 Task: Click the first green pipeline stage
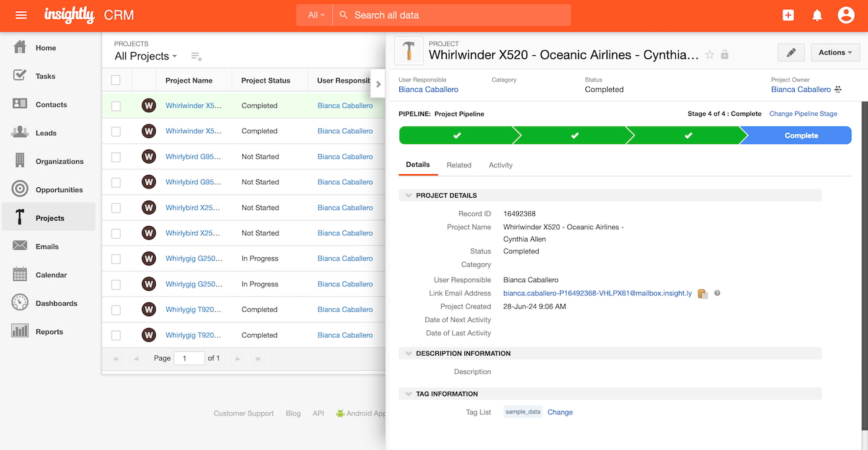click(457, 135)
